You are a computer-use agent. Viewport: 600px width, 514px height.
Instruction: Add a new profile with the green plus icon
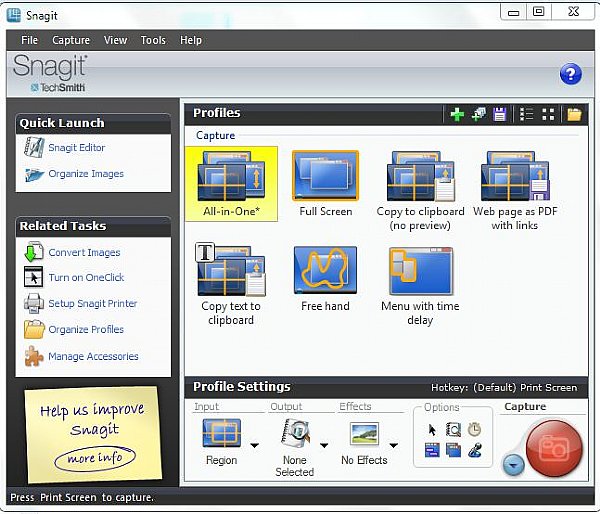(457, 114)
